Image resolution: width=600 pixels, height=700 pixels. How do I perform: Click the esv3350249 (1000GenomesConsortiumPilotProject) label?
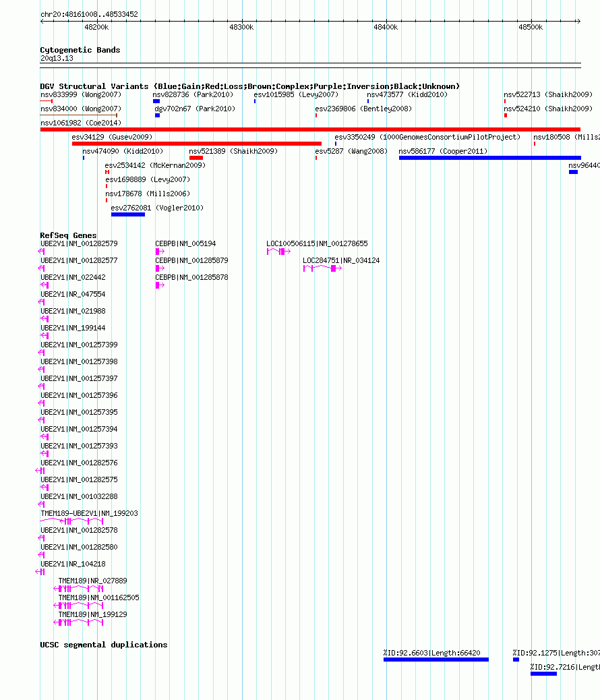tap(427, 137)
